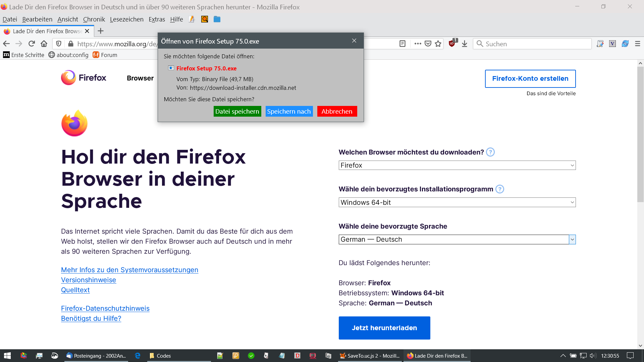Click the red Abbrechen button

pos(337,111)
